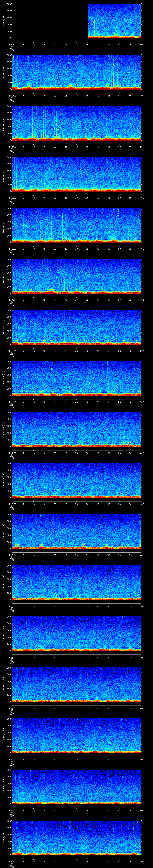Click the 15:00 end time label
This screenshot has width=153, height=868.
point(141,300)
